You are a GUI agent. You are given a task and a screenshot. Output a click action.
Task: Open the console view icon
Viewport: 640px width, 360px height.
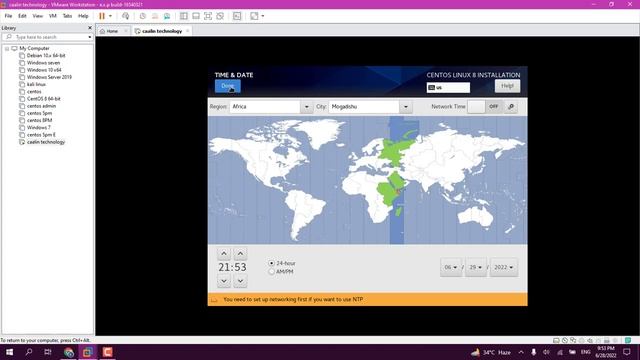tap(237, 16)
